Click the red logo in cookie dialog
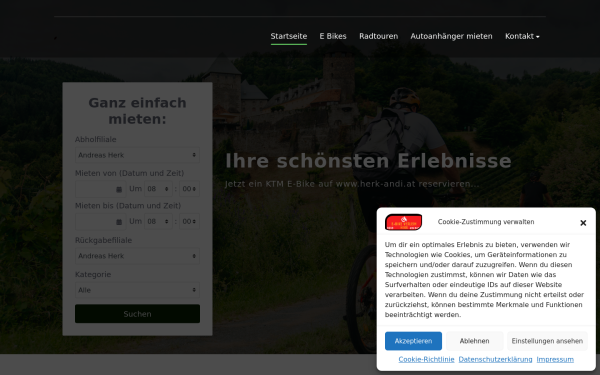This screenshot has width=600, height=375. (x=403, y=222)
